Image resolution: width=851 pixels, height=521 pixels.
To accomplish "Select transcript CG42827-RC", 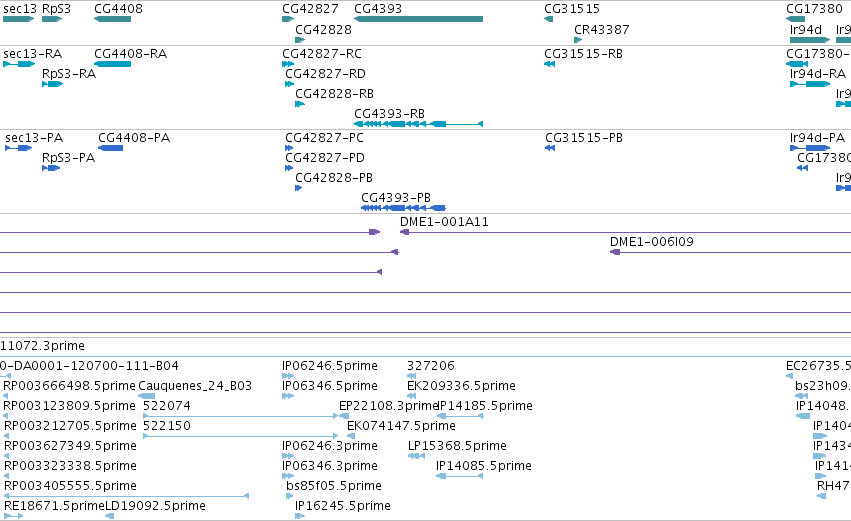I will tap(322, 54).
